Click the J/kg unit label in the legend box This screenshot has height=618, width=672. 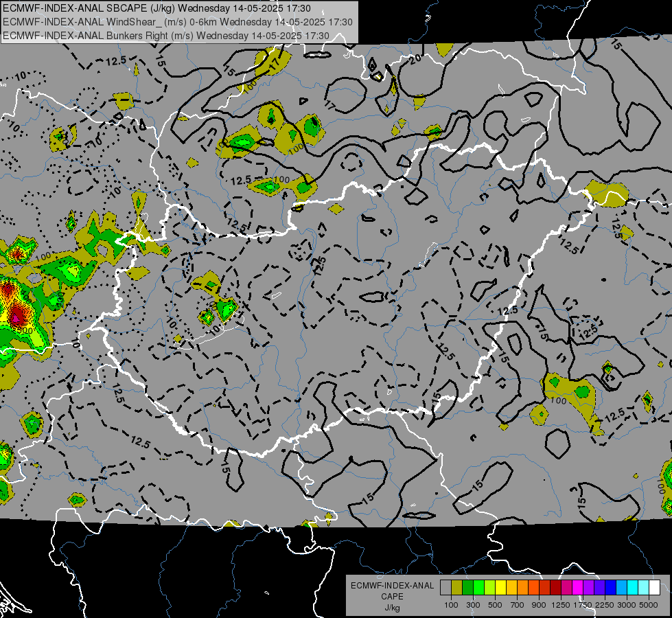[x=392, y=608]
